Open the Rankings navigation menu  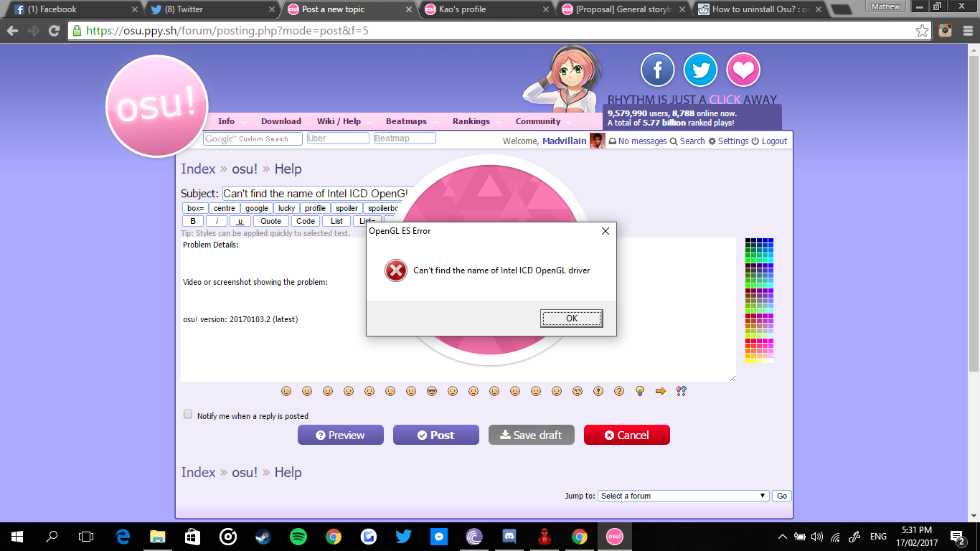pos(471,121)
